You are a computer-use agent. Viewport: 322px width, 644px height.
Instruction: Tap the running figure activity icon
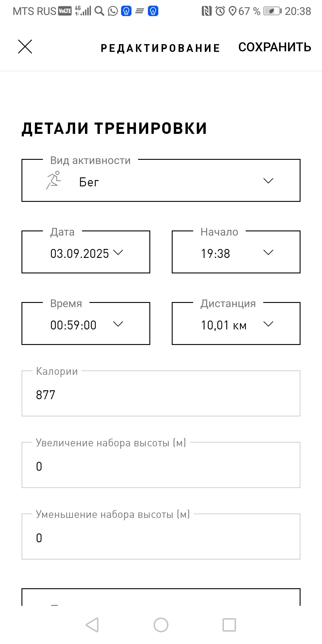click(x=53, y=180)
